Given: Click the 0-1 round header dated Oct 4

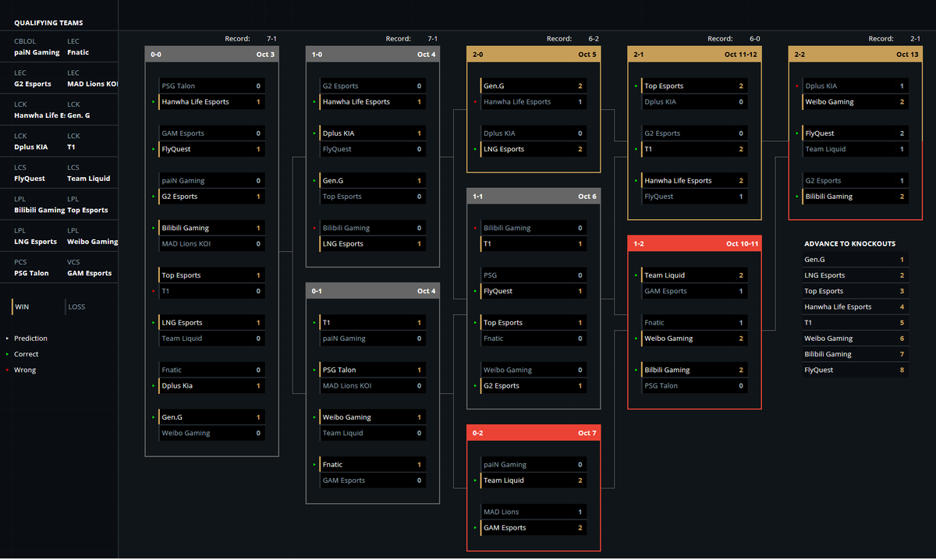Looking at the screenshot, I should [373, 291].
